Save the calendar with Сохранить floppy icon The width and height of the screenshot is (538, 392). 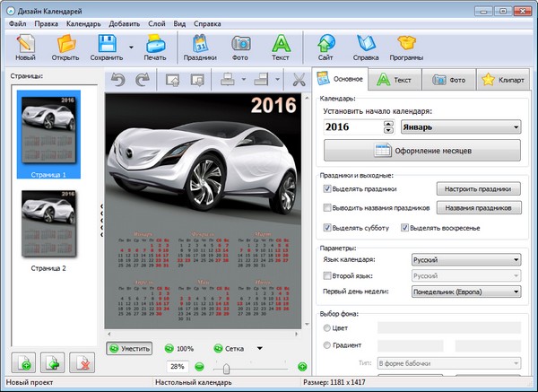point(107,48)
